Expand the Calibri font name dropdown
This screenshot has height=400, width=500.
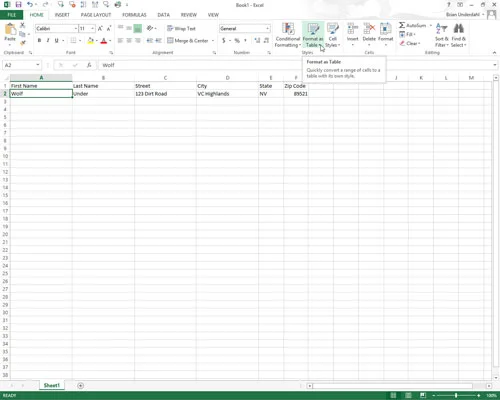coord(76,29)
